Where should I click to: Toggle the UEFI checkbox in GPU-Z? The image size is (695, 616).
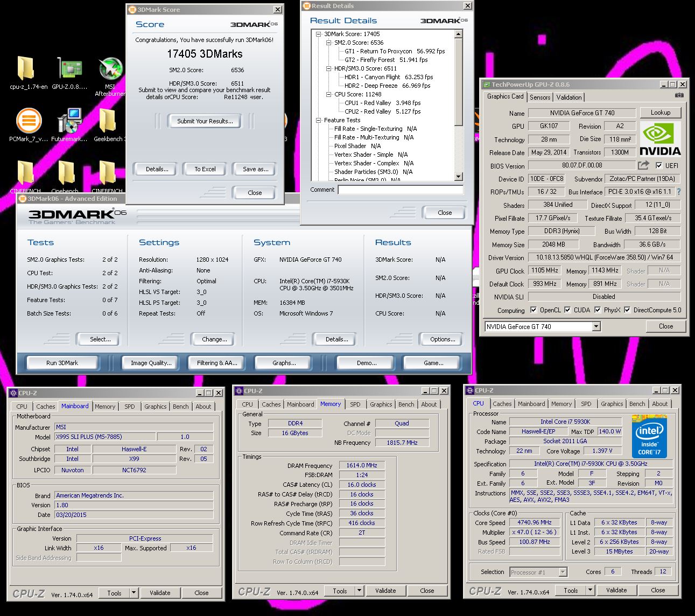[659, 166]
